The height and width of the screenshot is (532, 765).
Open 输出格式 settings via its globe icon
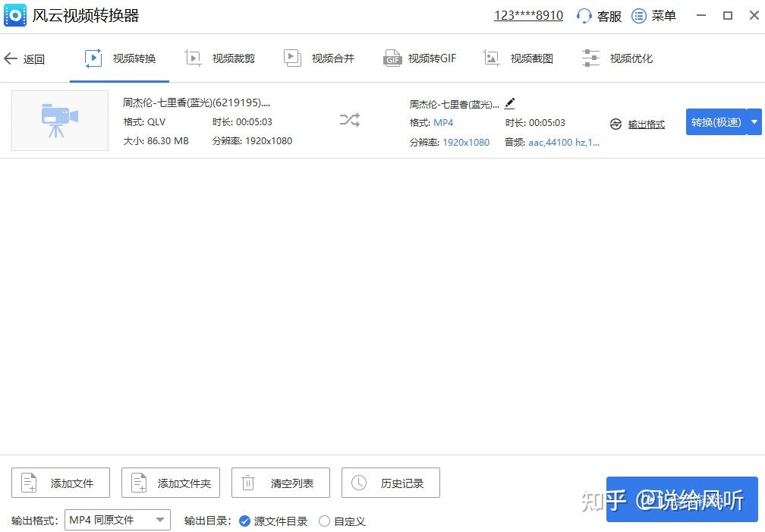[x=615, y=123]
